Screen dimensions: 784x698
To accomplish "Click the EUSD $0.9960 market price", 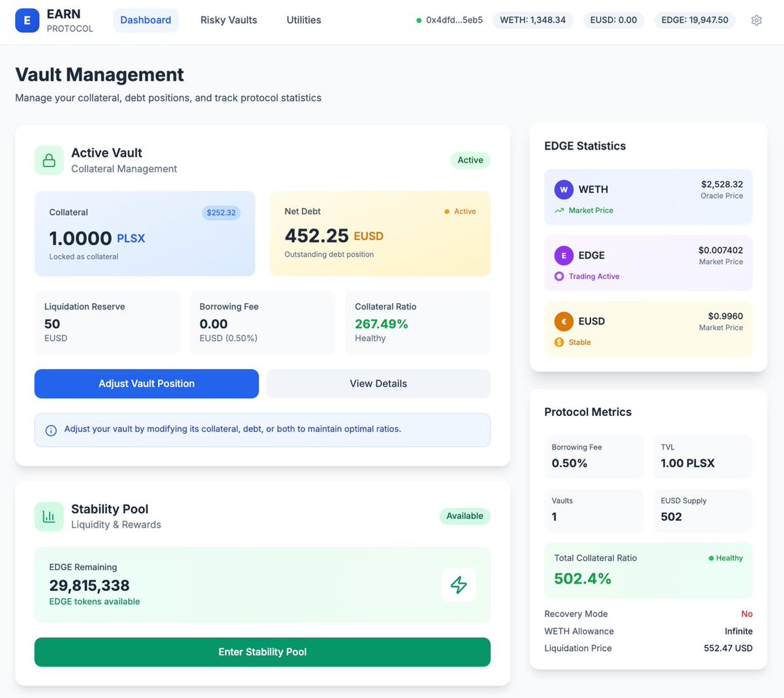I will point(725,316).
